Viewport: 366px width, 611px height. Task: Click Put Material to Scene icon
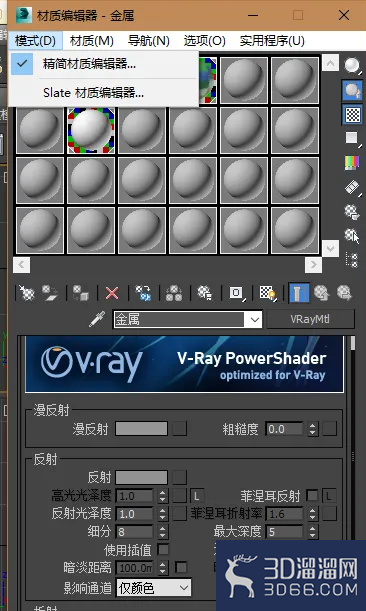(x=50, y=293)
